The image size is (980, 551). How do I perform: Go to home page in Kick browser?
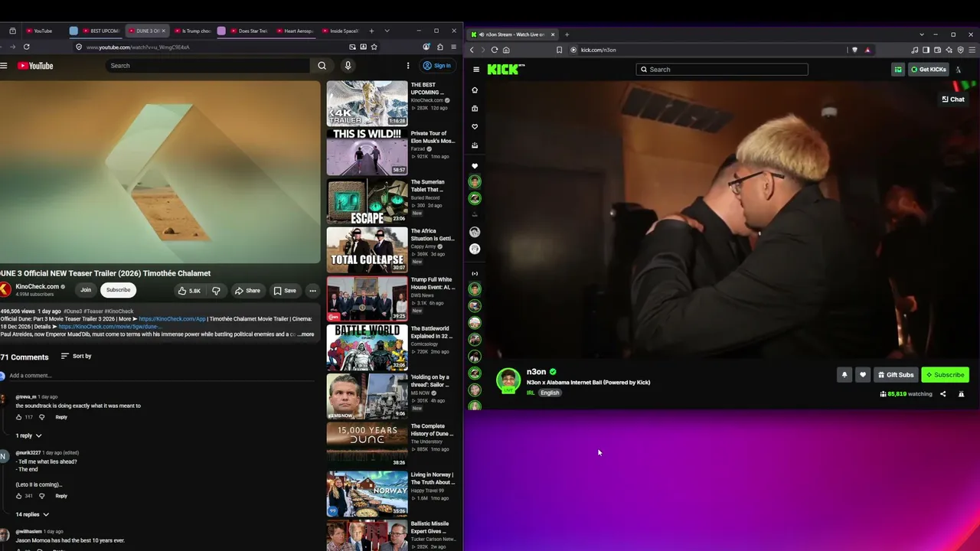pyautogui.click(x=506, y=50)
